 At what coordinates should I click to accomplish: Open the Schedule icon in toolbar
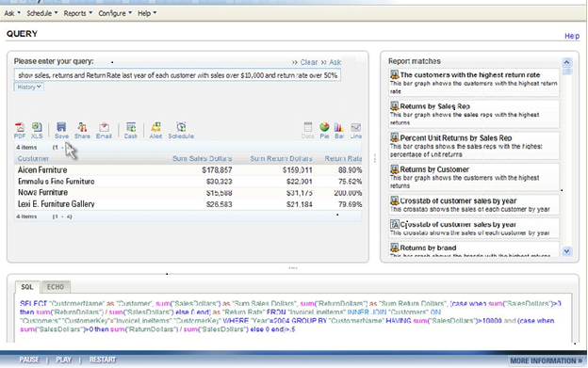tap(181, 130)
